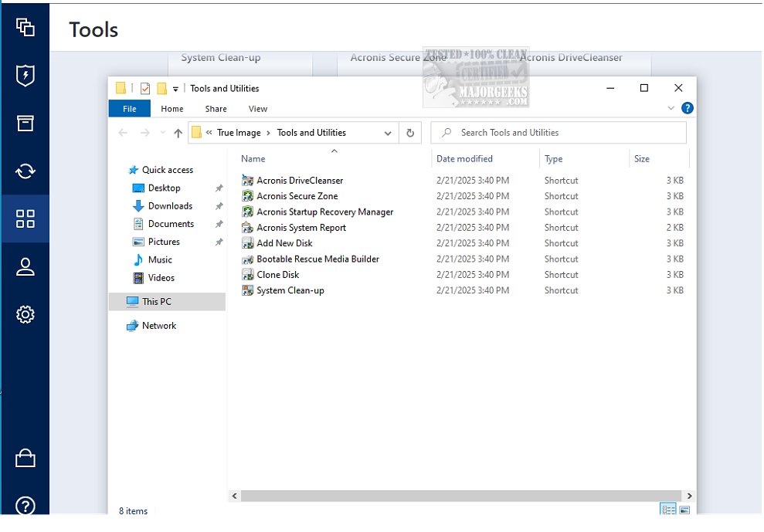This screenshot has width=764, height=532.
Task: Expand the ribbon using the chevron
Action: point(671,109)
